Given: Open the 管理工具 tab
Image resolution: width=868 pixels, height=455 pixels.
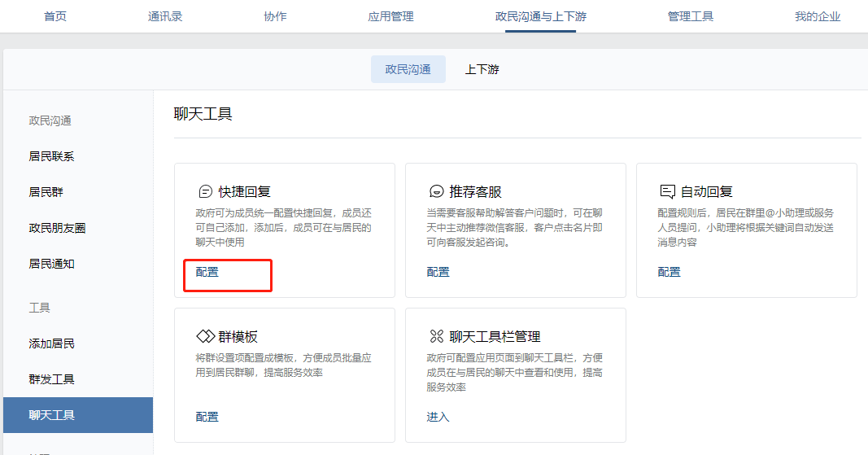Looking at the screenshot, I should tap(691, 16).
